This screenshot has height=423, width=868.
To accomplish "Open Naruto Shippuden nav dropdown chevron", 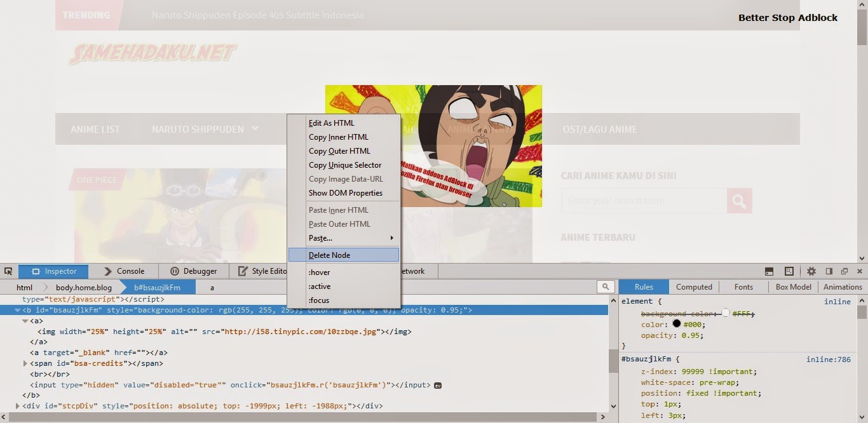I will (x=255, y=128).
